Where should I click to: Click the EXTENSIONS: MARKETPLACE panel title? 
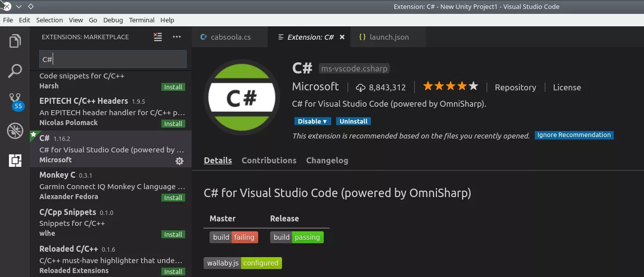click(85, 37)
